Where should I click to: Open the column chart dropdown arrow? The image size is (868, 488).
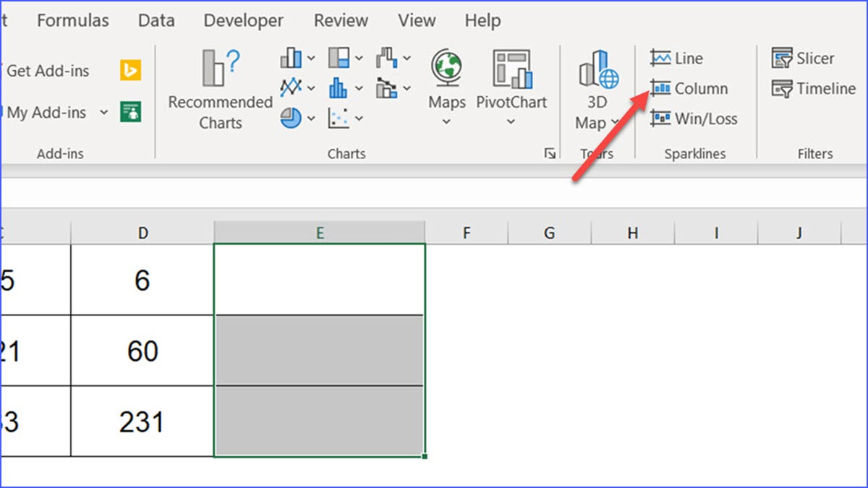[310, 58]
